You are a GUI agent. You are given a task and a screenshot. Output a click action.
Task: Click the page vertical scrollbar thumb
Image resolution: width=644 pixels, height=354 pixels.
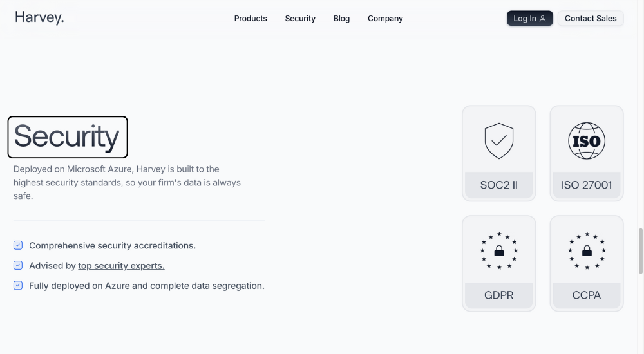[640, 251]
